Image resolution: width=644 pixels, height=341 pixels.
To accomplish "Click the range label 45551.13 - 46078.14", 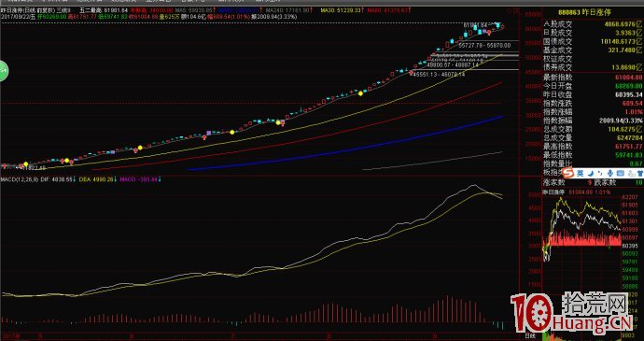I will [439, 75].
